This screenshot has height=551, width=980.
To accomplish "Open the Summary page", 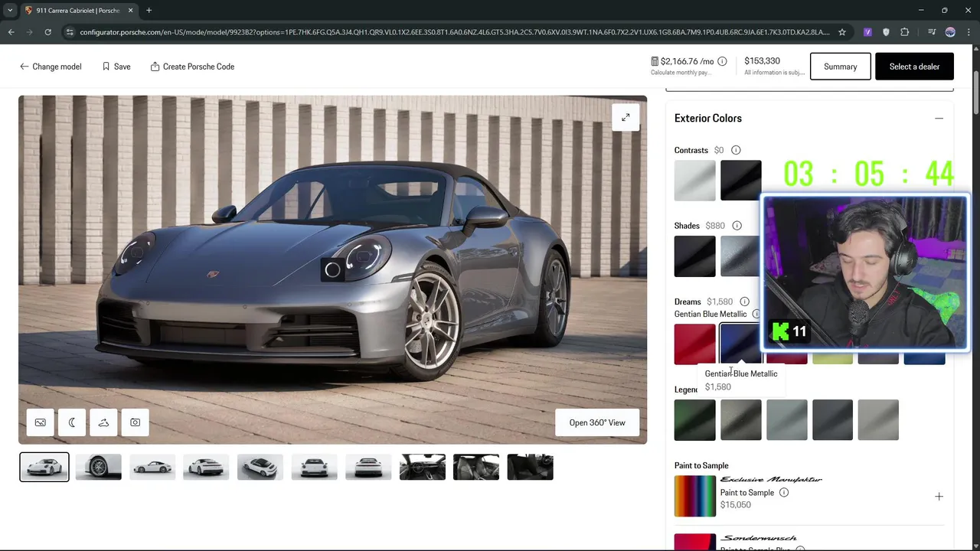I will (840, 67).
